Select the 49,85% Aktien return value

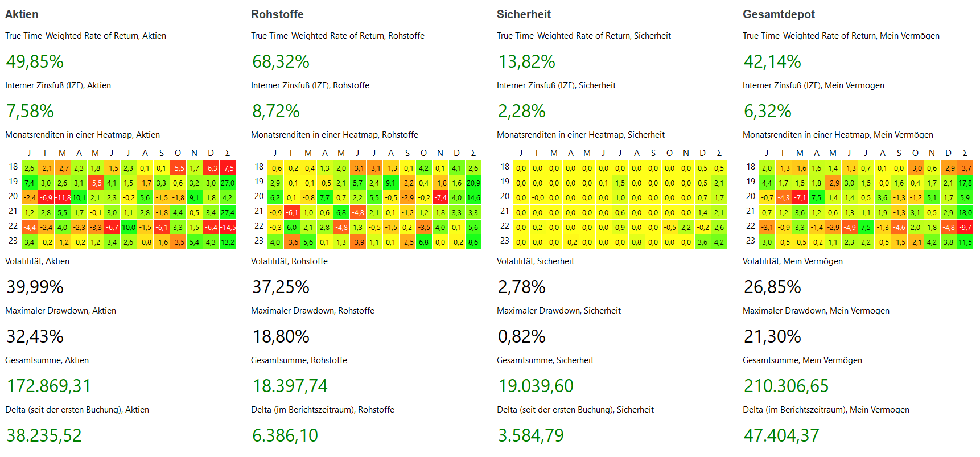tap(35, 61)
